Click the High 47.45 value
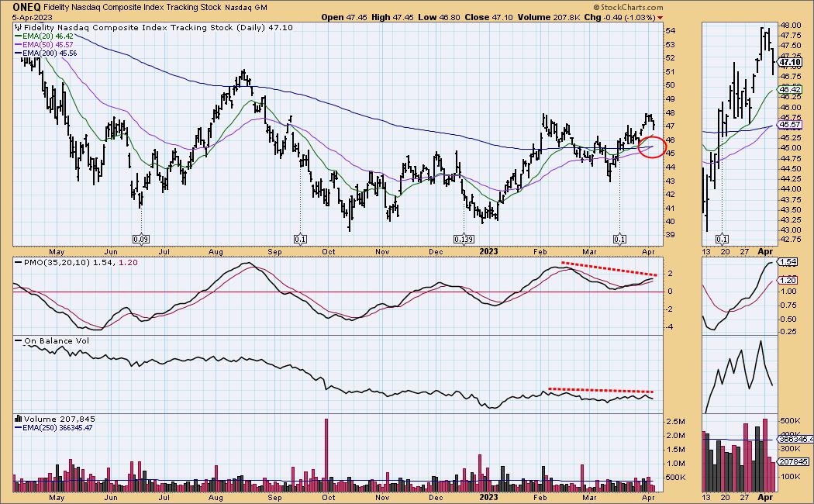Screen dimensions: 814x504 click(x=392, y=17)
